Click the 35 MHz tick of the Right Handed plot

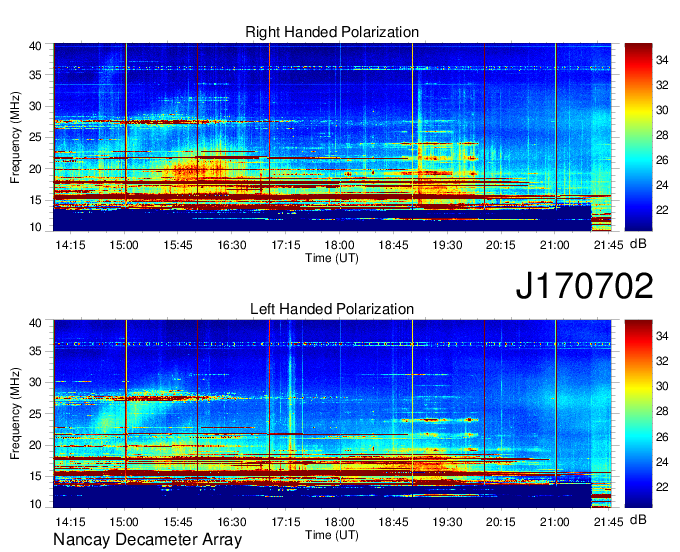pos(35,75)
